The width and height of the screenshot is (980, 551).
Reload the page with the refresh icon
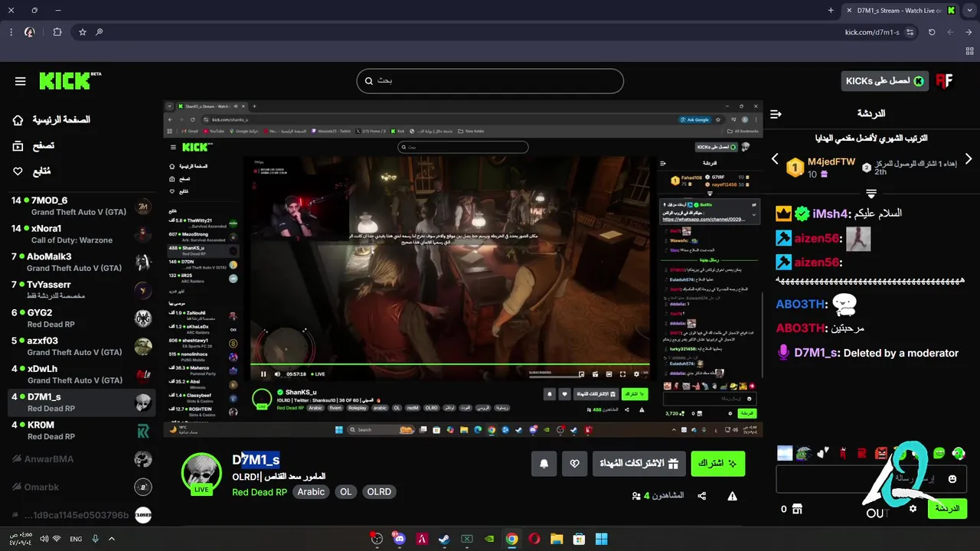pyautogui.click(x=932, y=32)
